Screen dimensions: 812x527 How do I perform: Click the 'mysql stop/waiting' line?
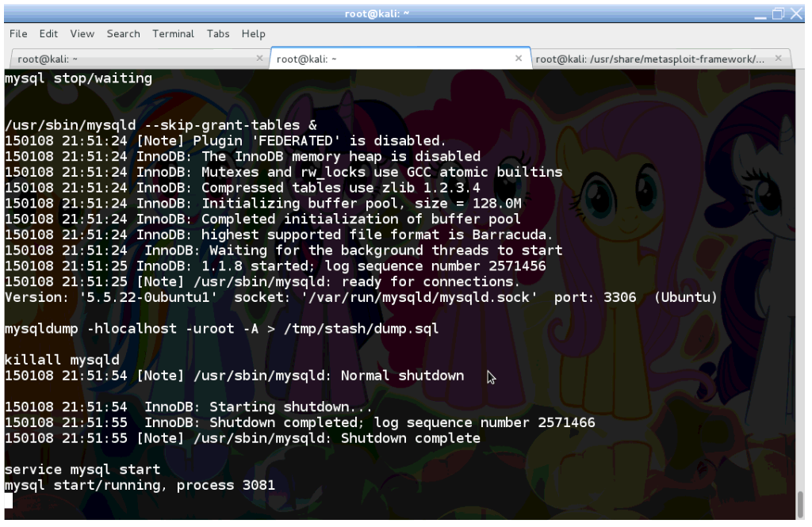79,78
